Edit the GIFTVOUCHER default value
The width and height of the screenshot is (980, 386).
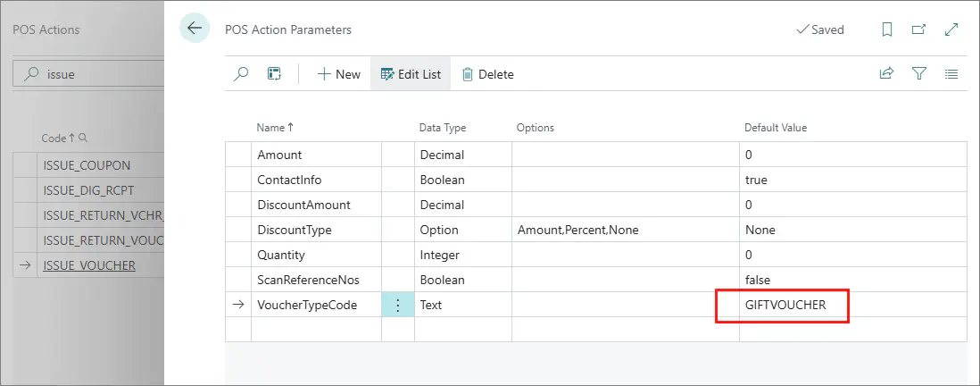coord(853,305)
